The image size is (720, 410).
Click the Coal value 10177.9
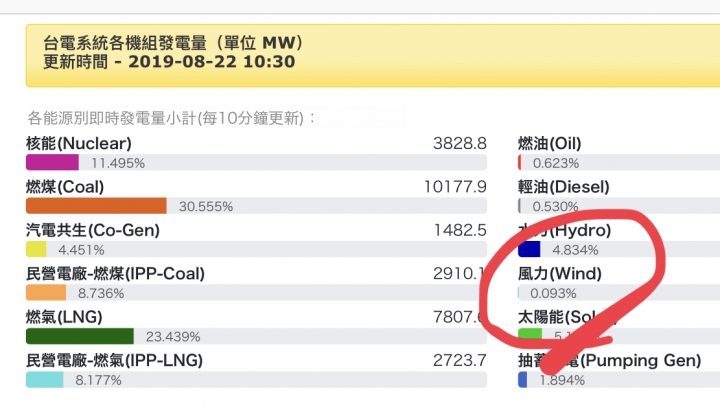[x=455, y=187]
